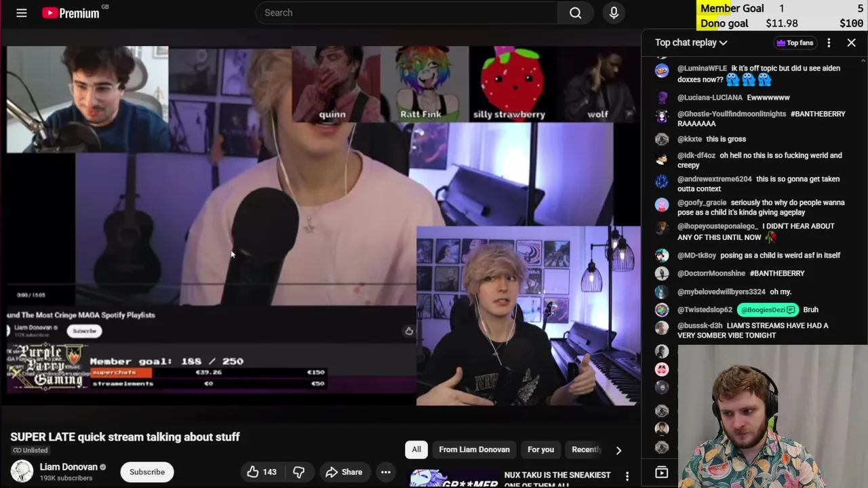Open @Luciana-LUCIANA chat avatar
The width and height of the screenshot is (868, 488).
pos(662,98)
